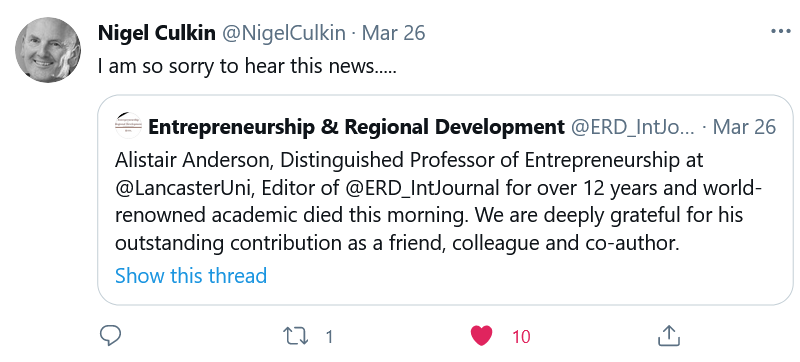Expand Show this thread
The height and width of the screenshot is (362, 800).
[191, 276]
